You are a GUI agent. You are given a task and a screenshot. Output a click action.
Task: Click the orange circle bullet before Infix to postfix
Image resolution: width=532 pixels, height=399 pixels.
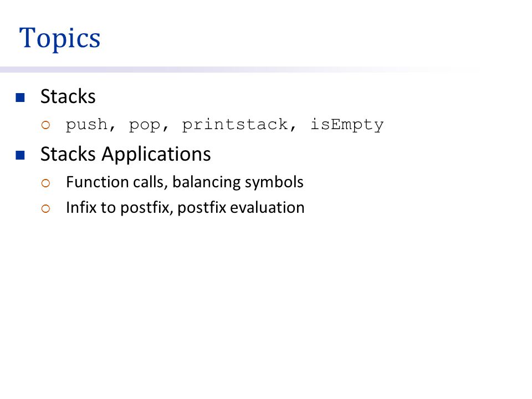(x=45, y=209)
